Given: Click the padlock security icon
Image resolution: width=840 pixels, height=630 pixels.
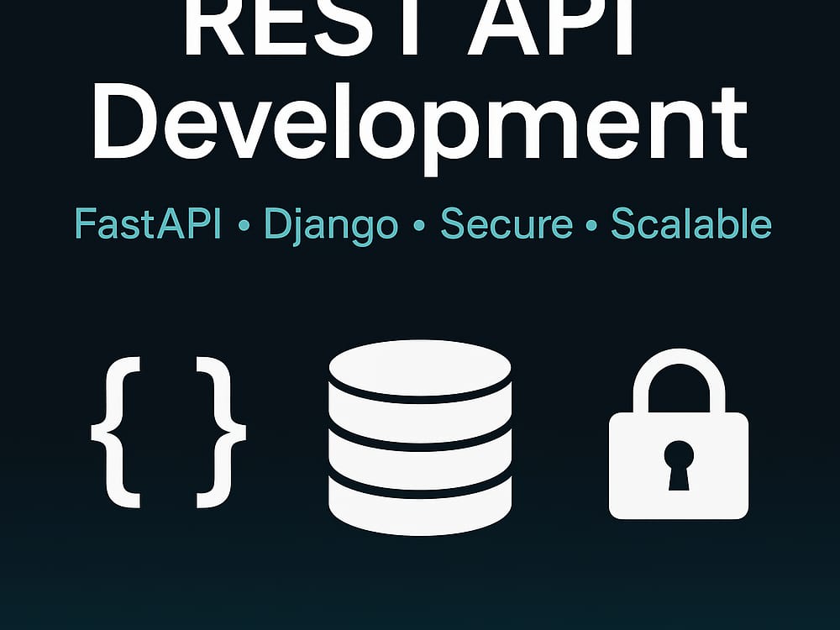Looking at the screenshot, I should [x=678, y=434].
